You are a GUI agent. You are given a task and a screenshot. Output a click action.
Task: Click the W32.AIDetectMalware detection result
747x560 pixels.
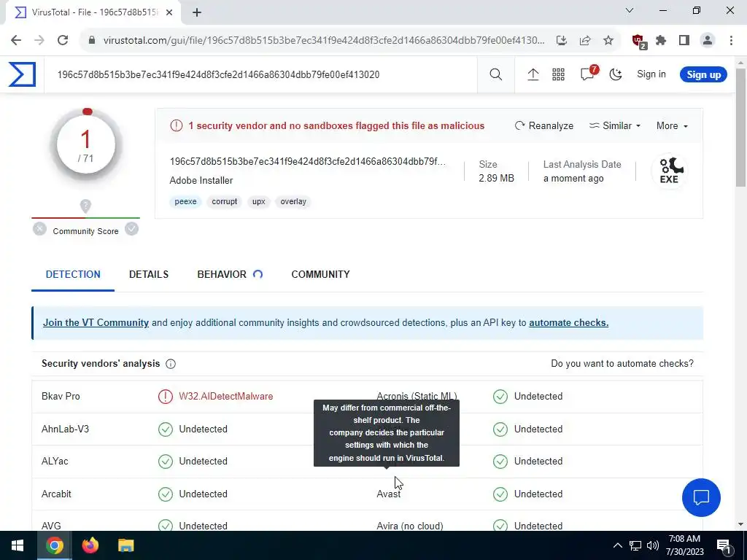pos(226,396)
